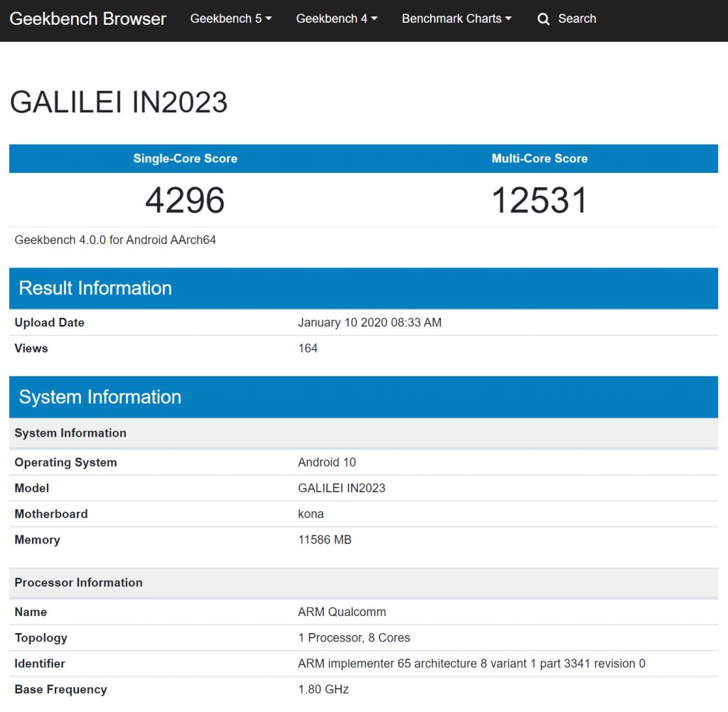The image size is (728, 712).
Task: Click the GALILEI IN2023 page title
Action: (119, 102)
